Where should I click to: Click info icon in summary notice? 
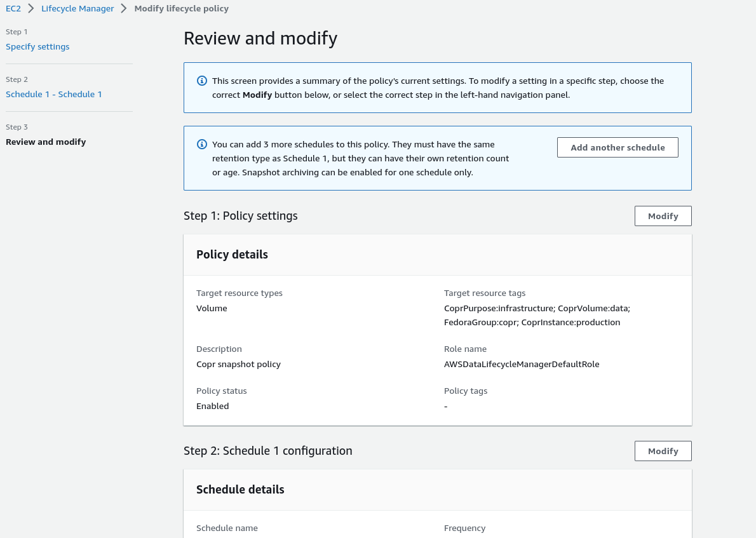pos(202,81)
